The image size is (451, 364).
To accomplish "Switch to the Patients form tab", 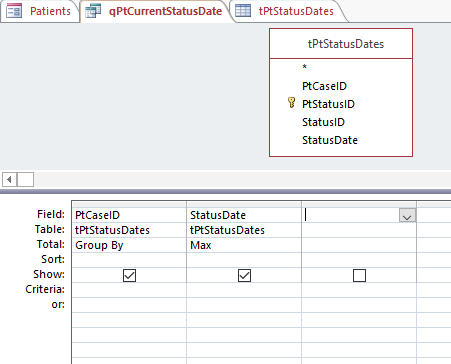I will [40, 11].
